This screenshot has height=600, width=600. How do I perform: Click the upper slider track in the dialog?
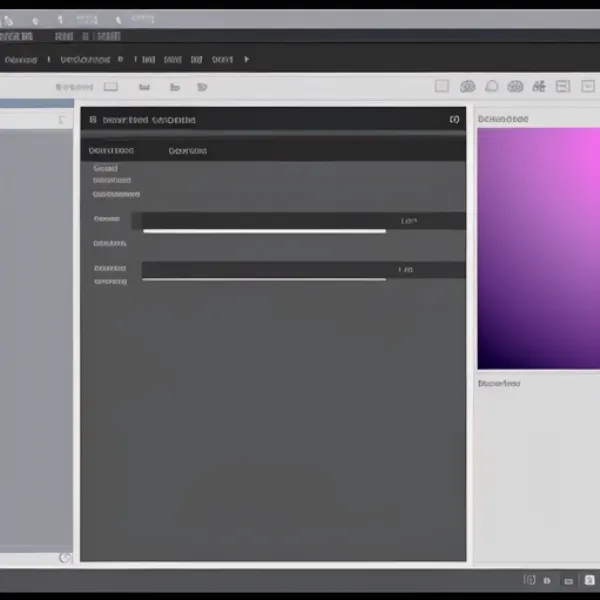pyautogui.click(x=264, y=231)
